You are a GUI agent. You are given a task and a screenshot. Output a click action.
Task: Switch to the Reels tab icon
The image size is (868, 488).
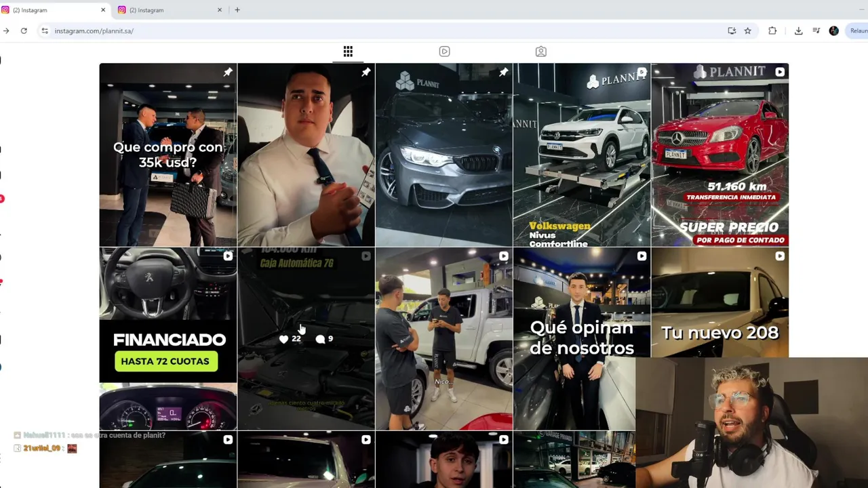(444, 52)
